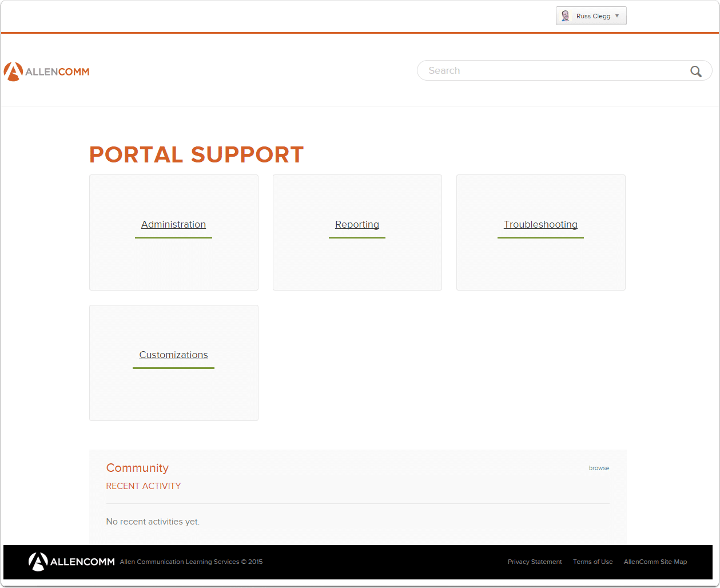Viewport: 720px width, 588px height.
Task: Open the Customizations category link
Action: tap(173, 355)
